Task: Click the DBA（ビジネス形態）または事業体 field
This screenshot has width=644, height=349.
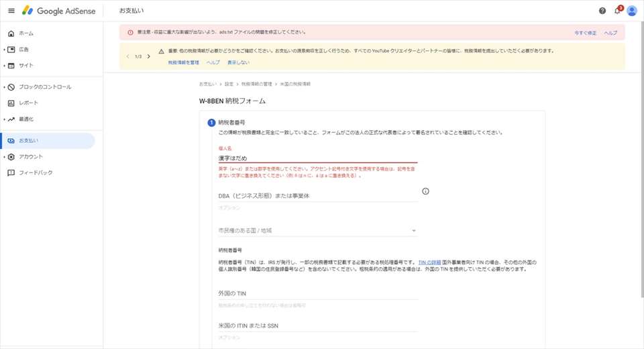Action: [317, 196]
